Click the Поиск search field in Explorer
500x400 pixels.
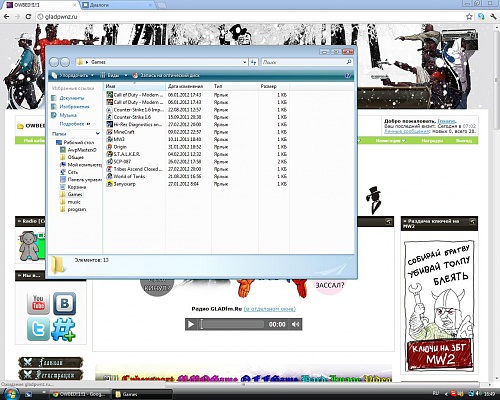pyautogui.click(x=307, y=62)
